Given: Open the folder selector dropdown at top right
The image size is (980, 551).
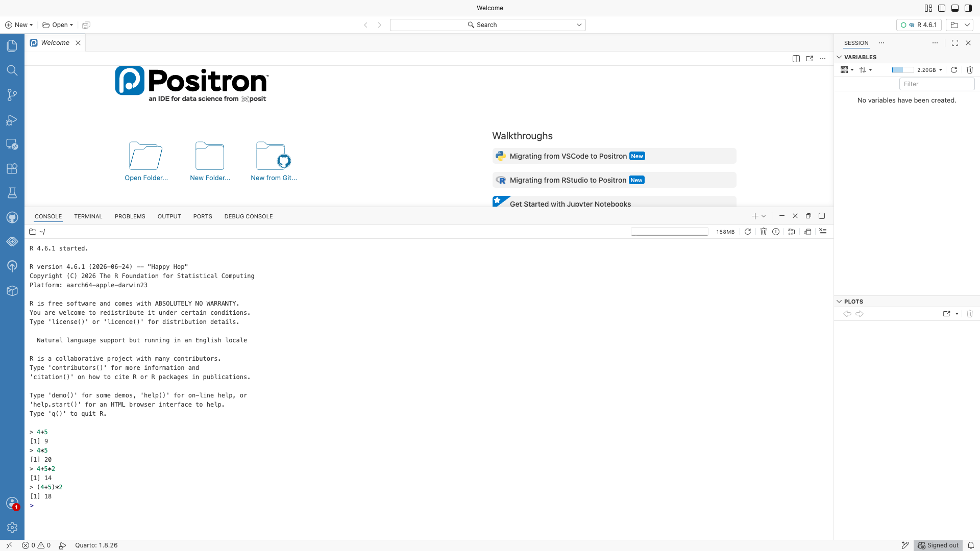Looking at the screenshot, I should coord(960,25).
